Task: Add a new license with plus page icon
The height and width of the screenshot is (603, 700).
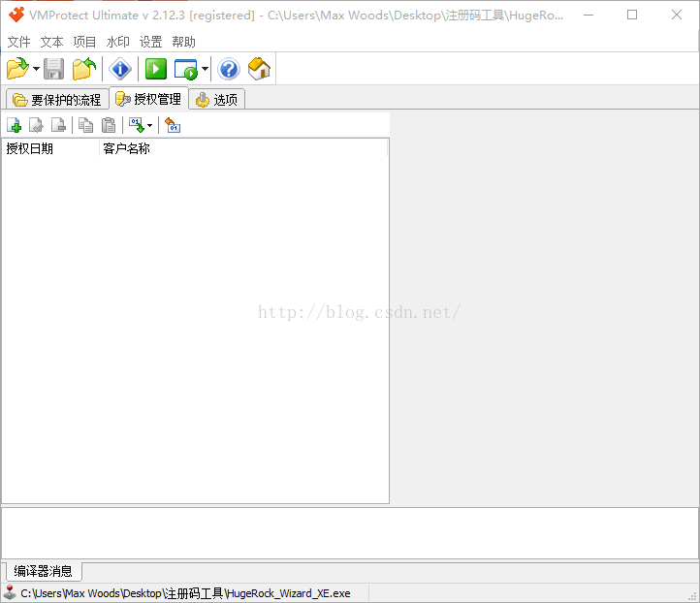Action: 14,125
